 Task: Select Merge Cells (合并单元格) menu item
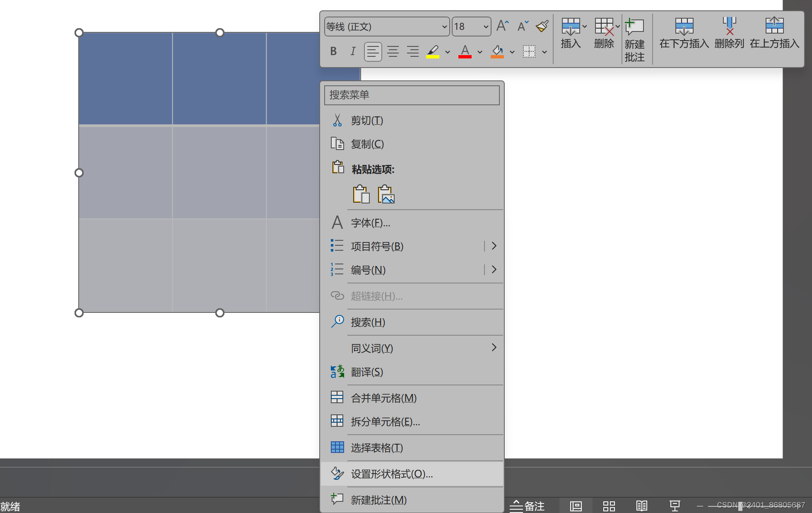tap(383, 398)
